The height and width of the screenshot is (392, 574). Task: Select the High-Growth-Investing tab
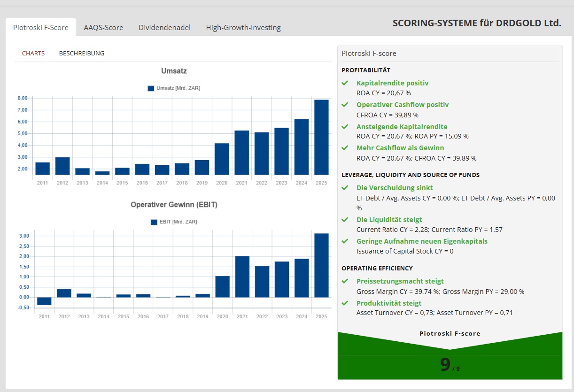pos(243,28)
